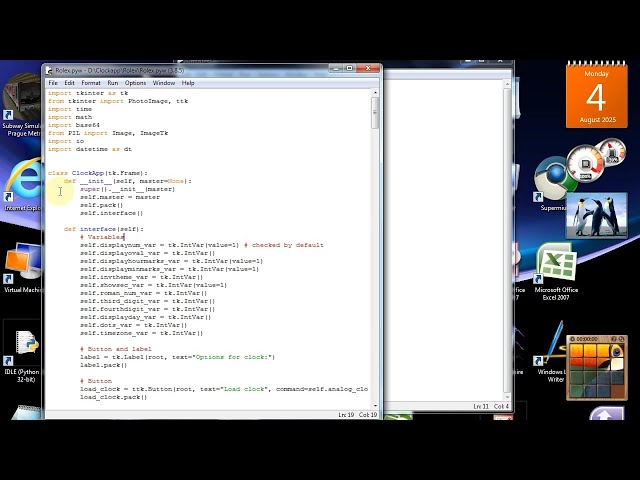Click the picture puzzle gadget

pyautogui.click(x=596, y=367)
